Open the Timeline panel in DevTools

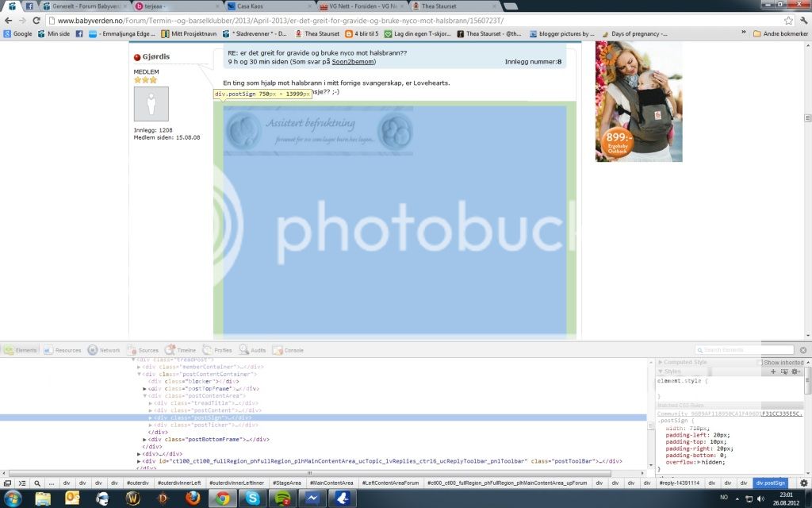[x=181, y=350]
